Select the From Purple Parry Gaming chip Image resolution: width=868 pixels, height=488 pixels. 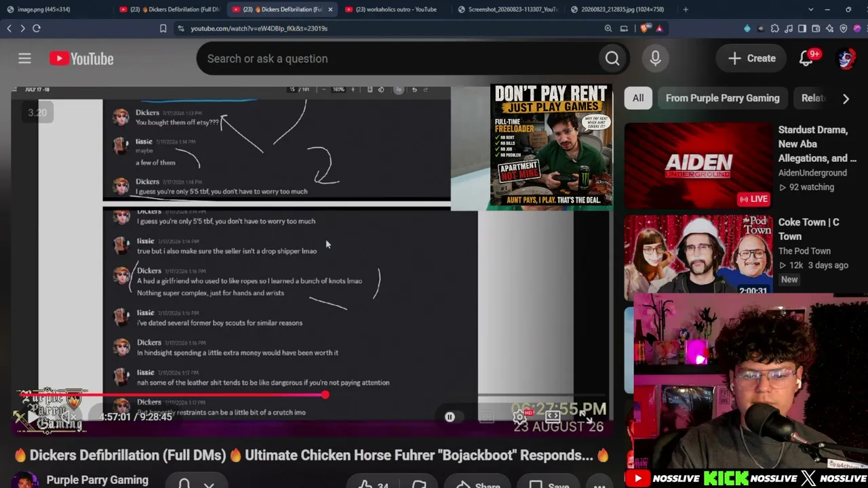pos(722,98)
